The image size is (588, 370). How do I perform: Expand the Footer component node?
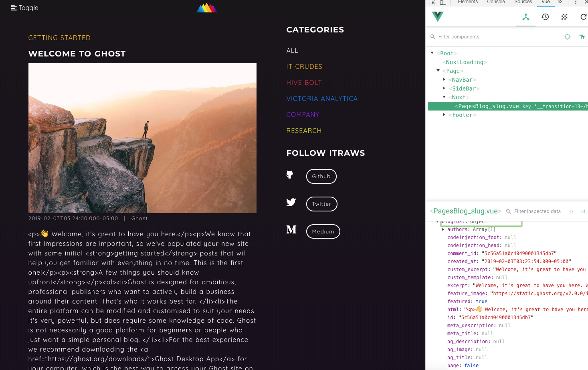click(x=444, y=115)
